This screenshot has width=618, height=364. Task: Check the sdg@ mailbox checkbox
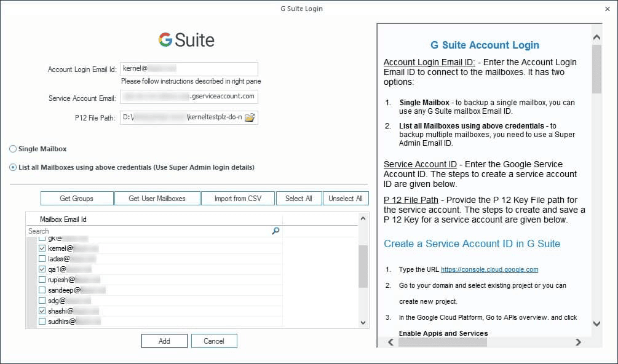click(42, 301)
